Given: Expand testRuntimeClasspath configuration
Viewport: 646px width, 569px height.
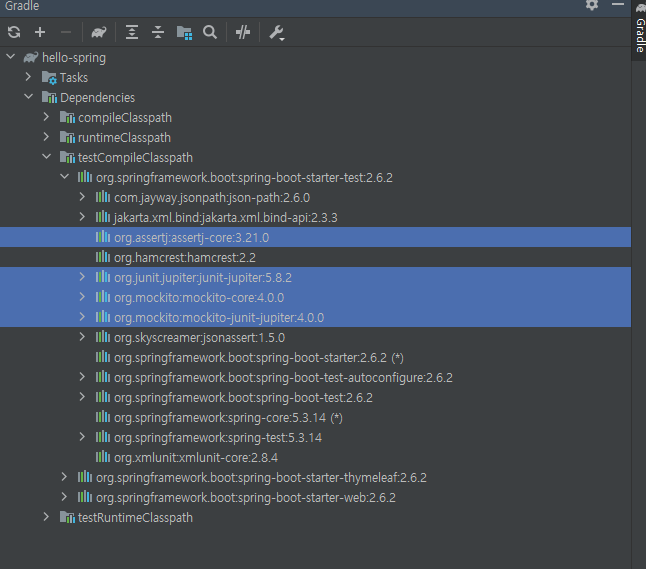Looking at the screenshot, I should point(47,517).
